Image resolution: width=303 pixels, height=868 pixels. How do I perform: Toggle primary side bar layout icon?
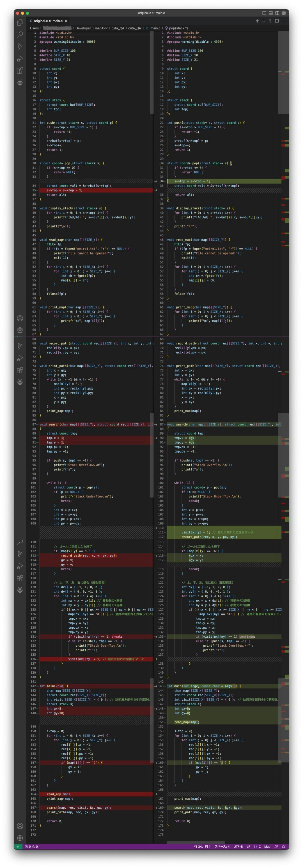click(x=264, y=13)
